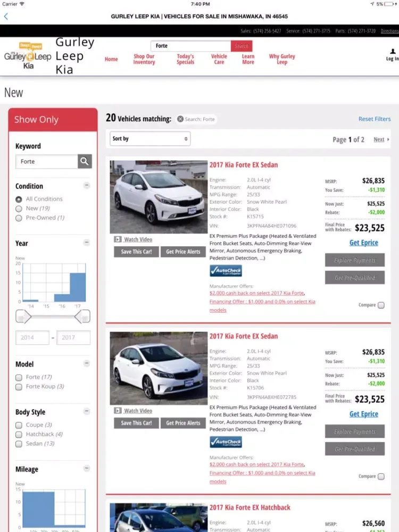The width and height of the screenshot is (399, 532).
Task: Click Get Pre-Qualified for stock K15706
Action: click(x=355, y=449)
